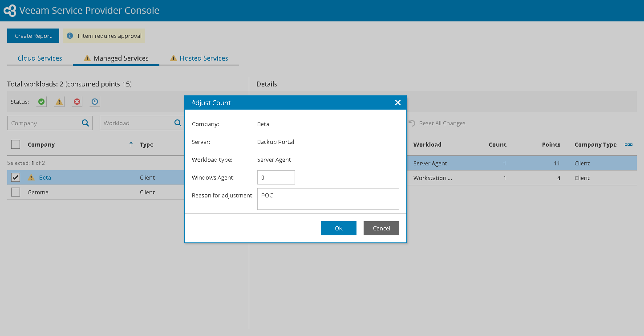
Task: Click the 11 points cell
Action: [557, 164]
